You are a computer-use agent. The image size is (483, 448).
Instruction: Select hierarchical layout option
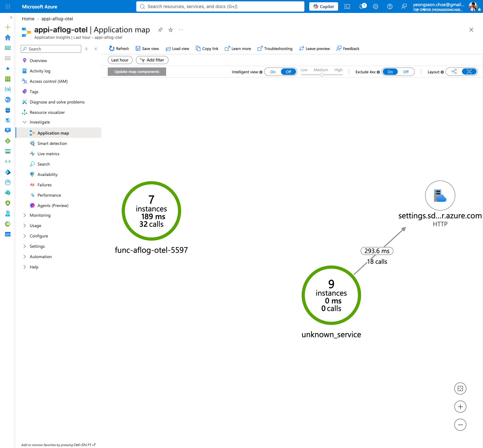tap(454, 72)
